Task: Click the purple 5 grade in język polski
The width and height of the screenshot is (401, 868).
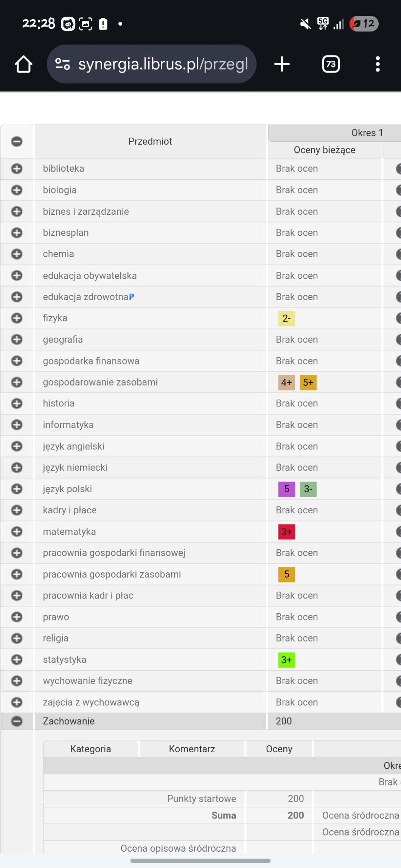Action: (286, 489)
